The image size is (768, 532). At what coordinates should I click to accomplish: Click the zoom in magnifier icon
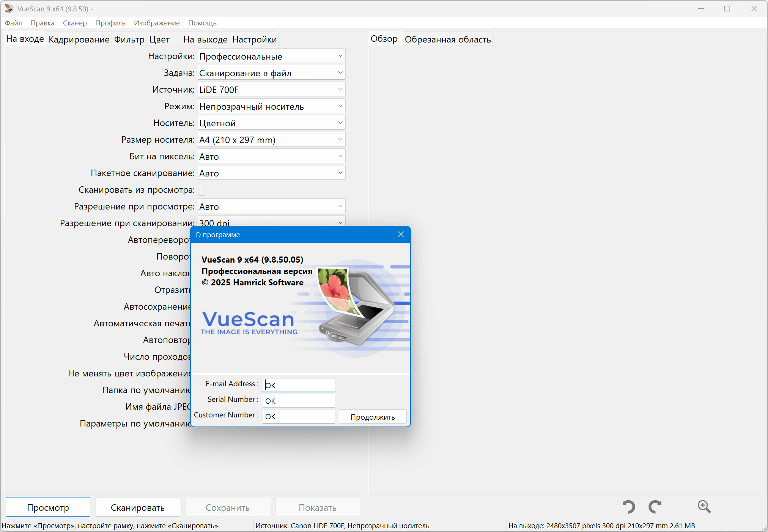pos(704,507)
